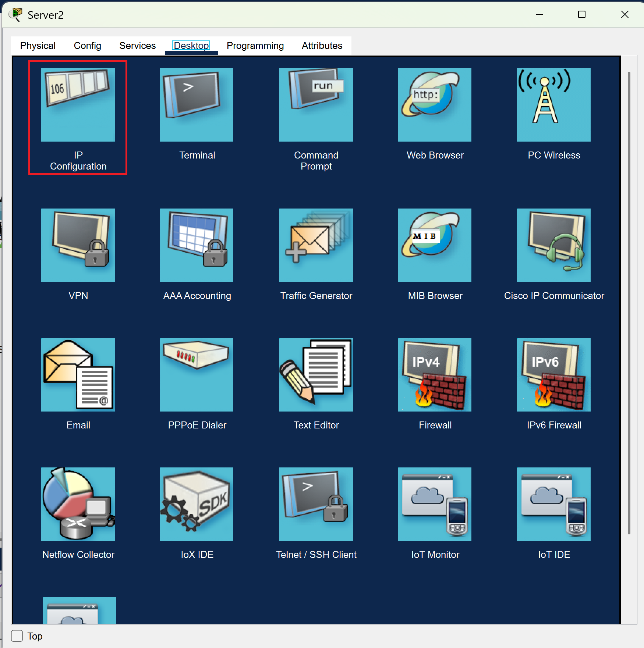Select the Desktop tab
644x648 pixels.
(191, 46)
